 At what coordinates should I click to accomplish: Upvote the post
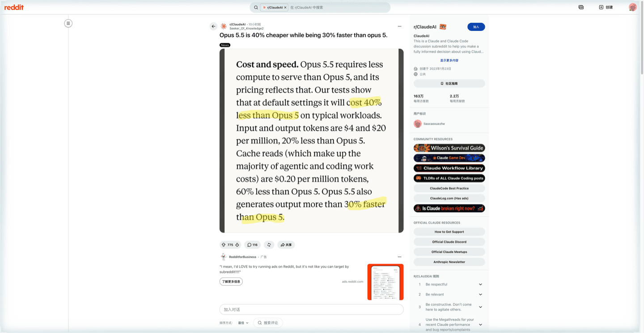(x=224, y=245)
